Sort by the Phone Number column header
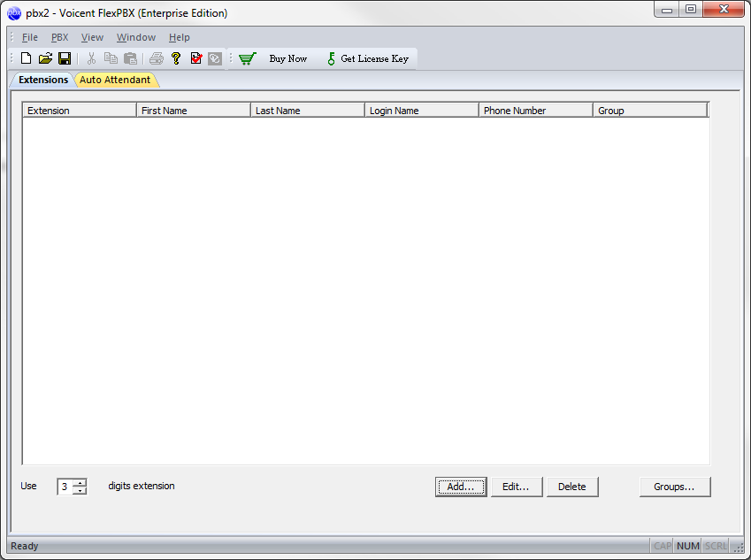 (x=536, y=111)
